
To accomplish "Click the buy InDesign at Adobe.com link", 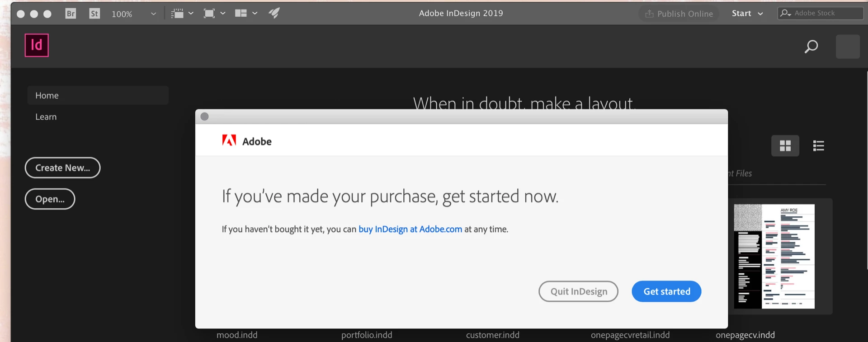I will click(x=410, y=229).
